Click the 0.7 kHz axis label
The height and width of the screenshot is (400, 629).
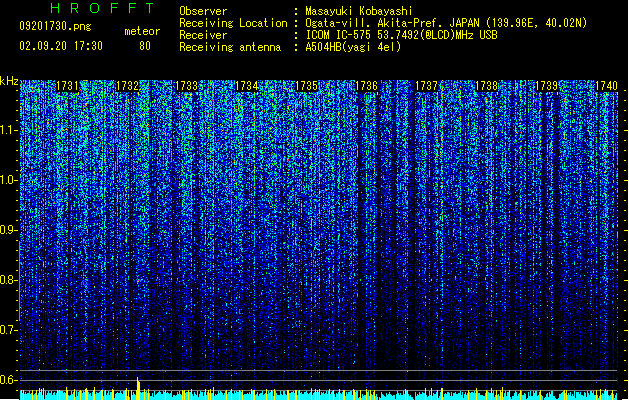[8, 330]
